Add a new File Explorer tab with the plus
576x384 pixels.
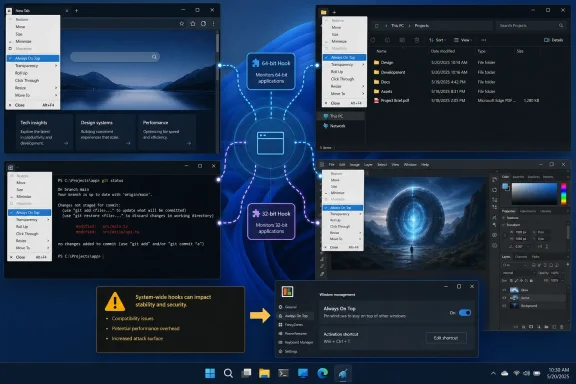click(x=334, y=12)
